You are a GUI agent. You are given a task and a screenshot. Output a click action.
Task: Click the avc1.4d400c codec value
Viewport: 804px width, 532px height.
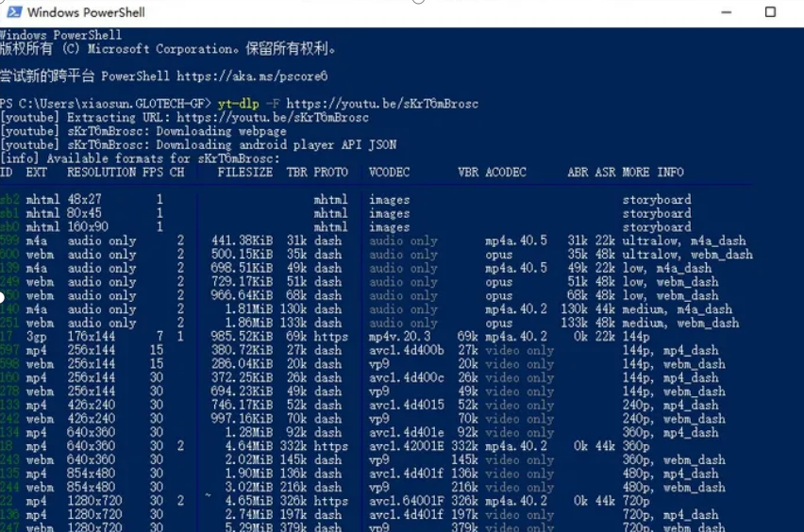407,377
